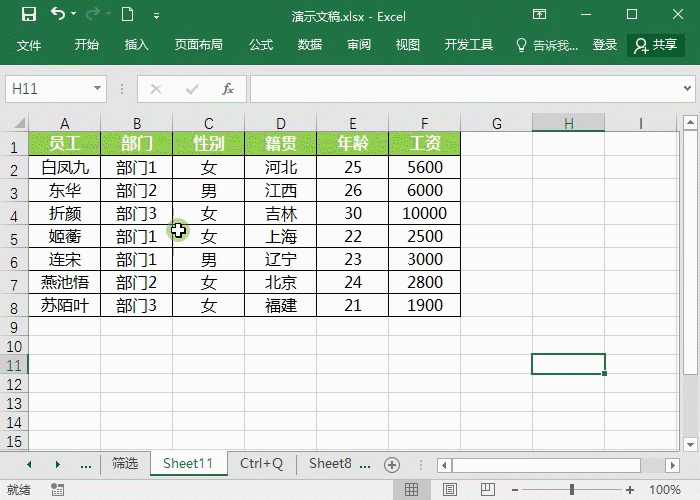Click the 登录 sign-in link
The height and width of the screenshot is (500, 700).
[604, 45]
